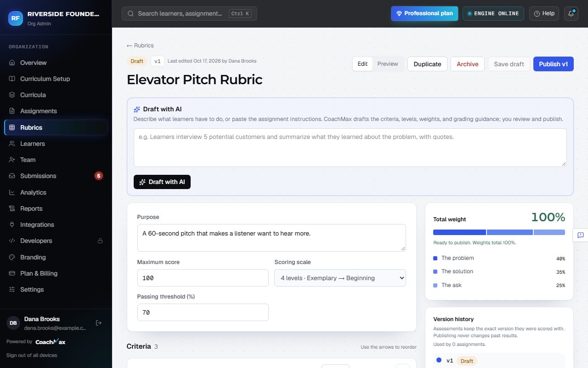The width and height of the screenshot is (588, 368).
Task: Go to Team in the sidebar
Action: [56, 160]
